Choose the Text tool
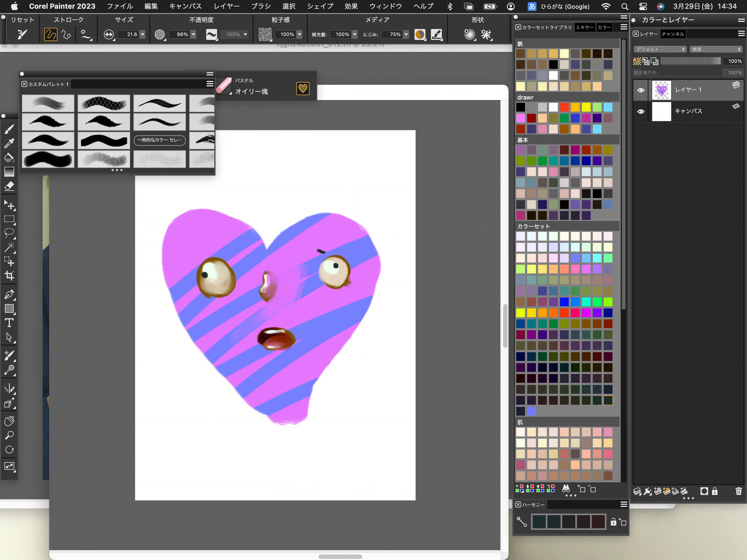This screenshot has height=560, width=747. [9, 323]
